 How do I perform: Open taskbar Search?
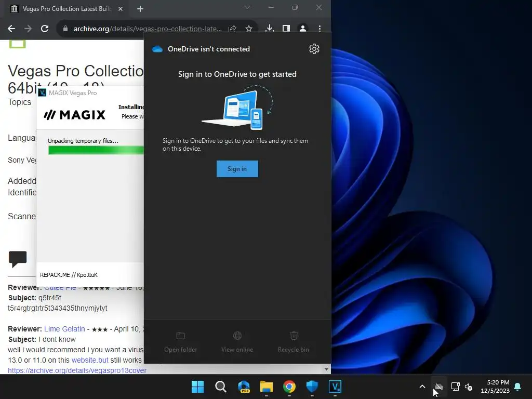pyautogui.click(x=220, y=387)
